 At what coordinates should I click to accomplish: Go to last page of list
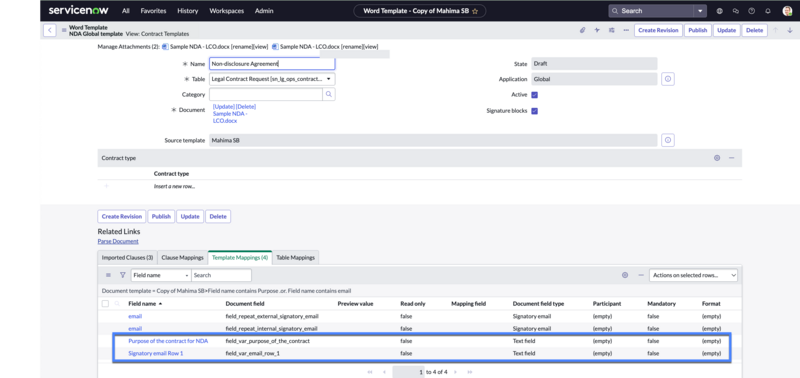[469, 372]
